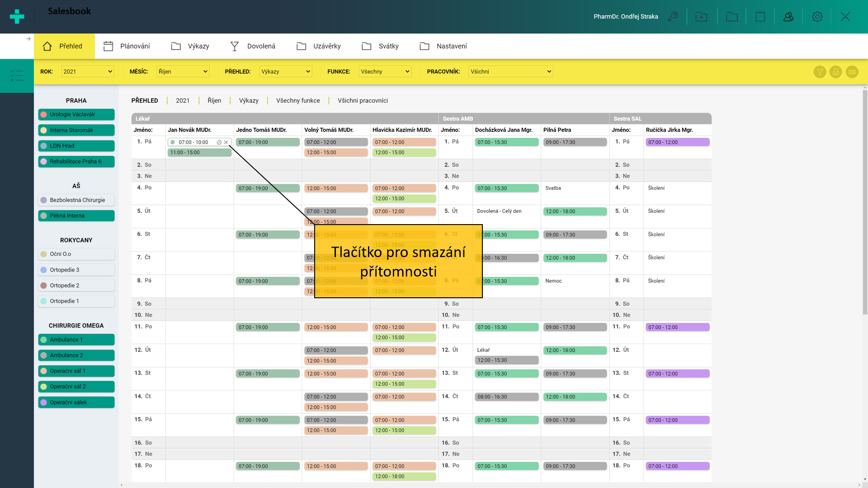This screenshot has height=488, width=868.
Task: Open settings gear in top bar
Action: coord(817,17)
